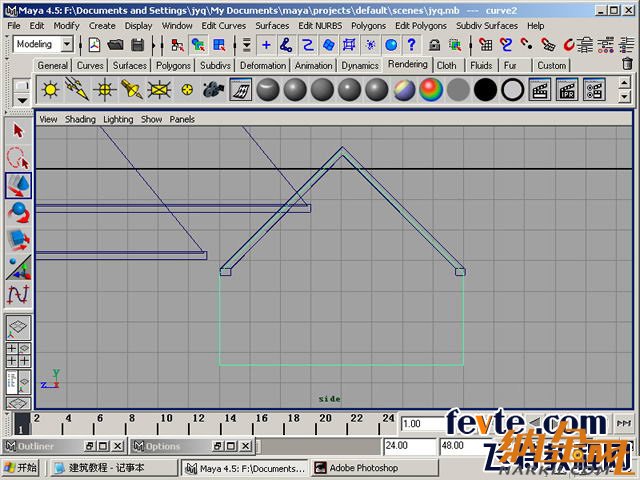Click the Windows Start button
640x480 pixels.
tap(21, 467)
